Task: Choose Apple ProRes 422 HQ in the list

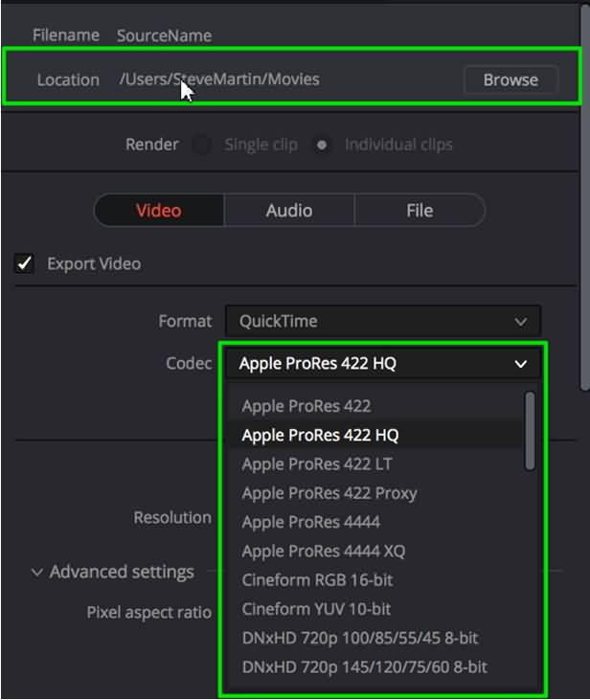Action: click(x=320, y=435)
